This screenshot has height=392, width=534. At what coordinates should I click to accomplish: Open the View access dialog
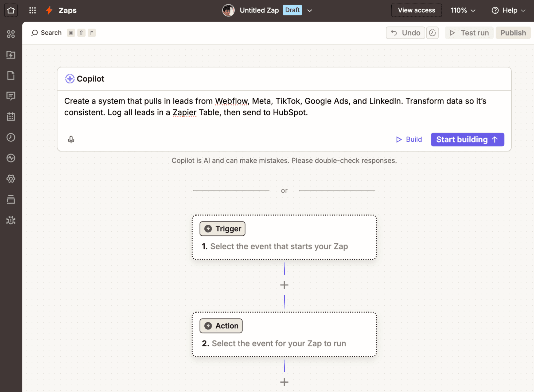point(416,10)
